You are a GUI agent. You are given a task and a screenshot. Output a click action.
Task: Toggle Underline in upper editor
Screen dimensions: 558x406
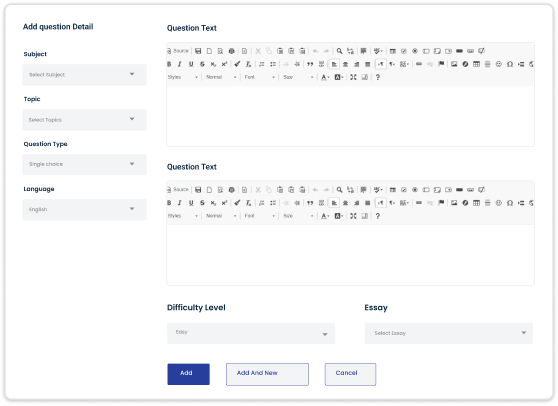pos(191,64)
